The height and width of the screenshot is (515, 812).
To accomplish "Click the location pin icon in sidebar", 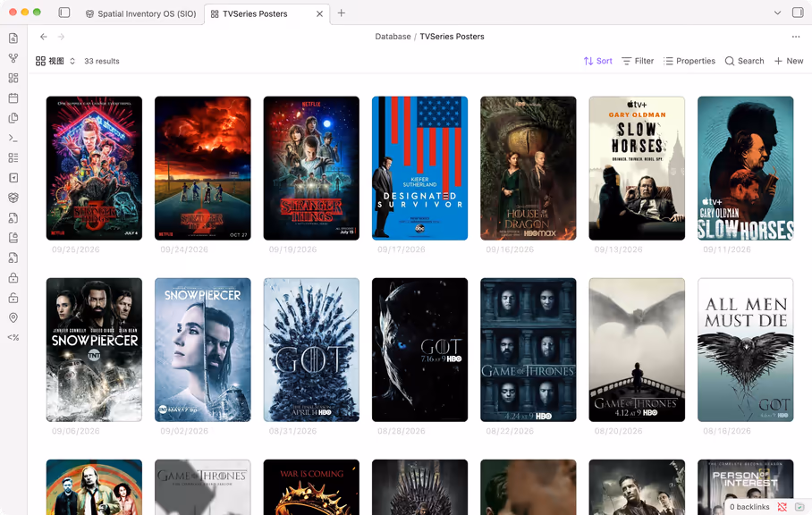I will tap(13, 317).
